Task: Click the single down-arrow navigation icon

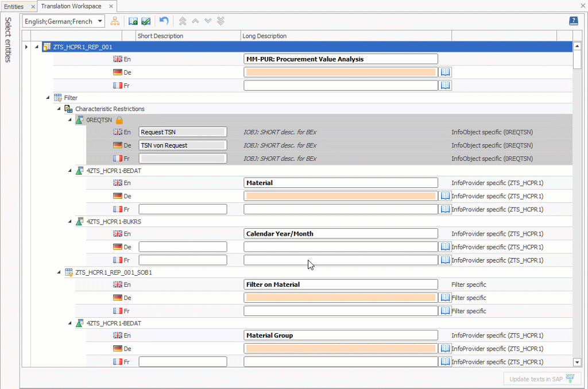Action: [x=208, y=21]
